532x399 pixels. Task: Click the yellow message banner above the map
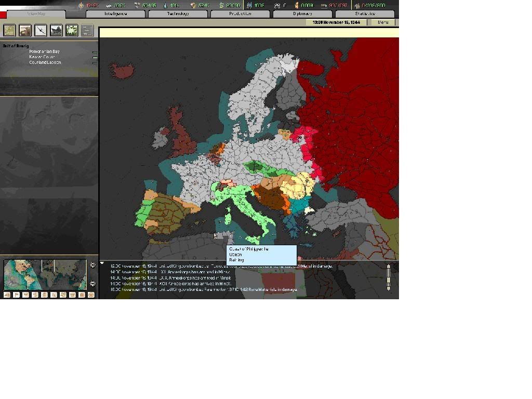[x=249, y=33]
